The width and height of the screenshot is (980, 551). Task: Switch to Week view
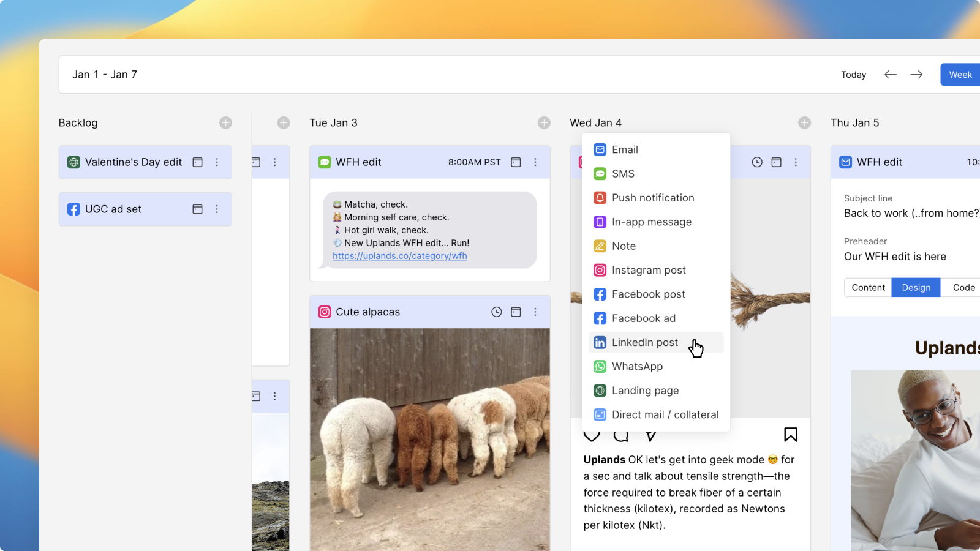pyautogui.click(x=960, y=75)
